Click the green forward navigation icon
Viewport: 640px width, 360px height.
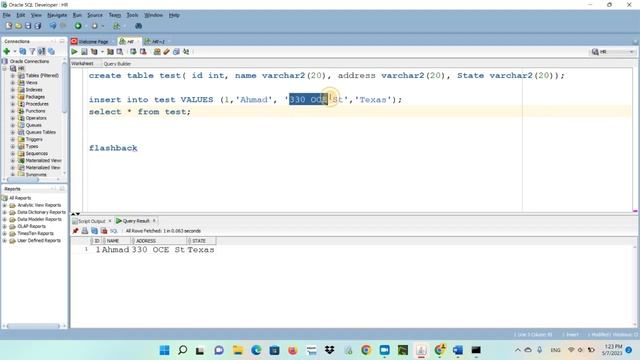click(78, 26)
